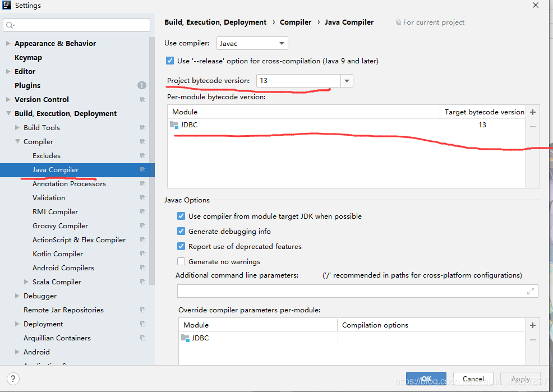Click the Plugins update count badge
This screenshot has width=553, height=392.
[x=141, y=85]
